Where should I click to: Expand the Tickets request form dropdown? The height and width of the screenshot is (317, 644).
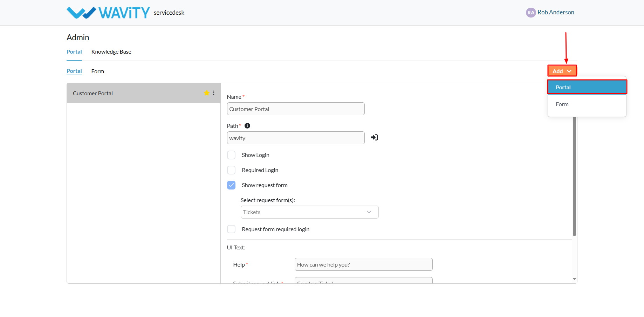click(x=309, y=212)
